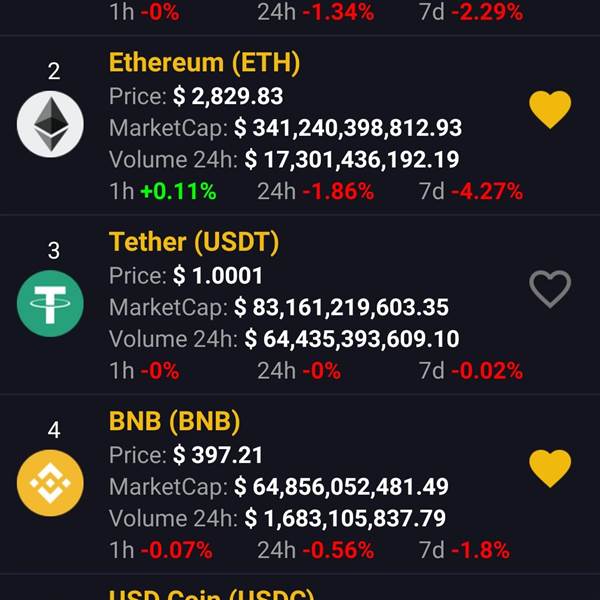This screenshot has height=600, width=600.
Task: Tap the BNB price $ 397.21
Action: [218, 455]
